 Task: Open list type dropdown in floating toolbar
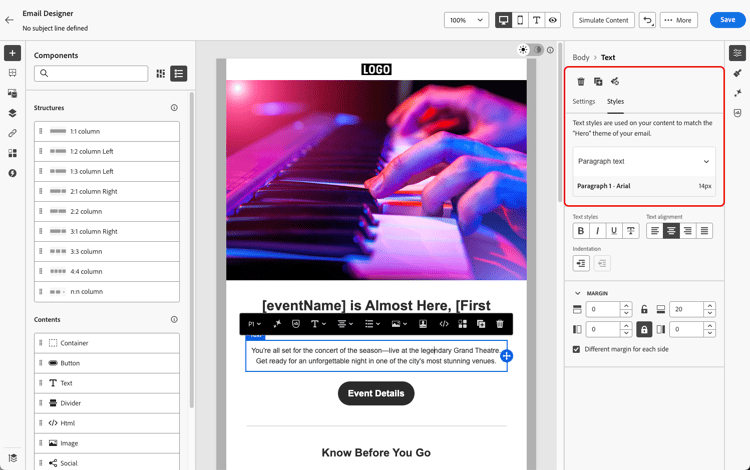[x=372, y=324]
